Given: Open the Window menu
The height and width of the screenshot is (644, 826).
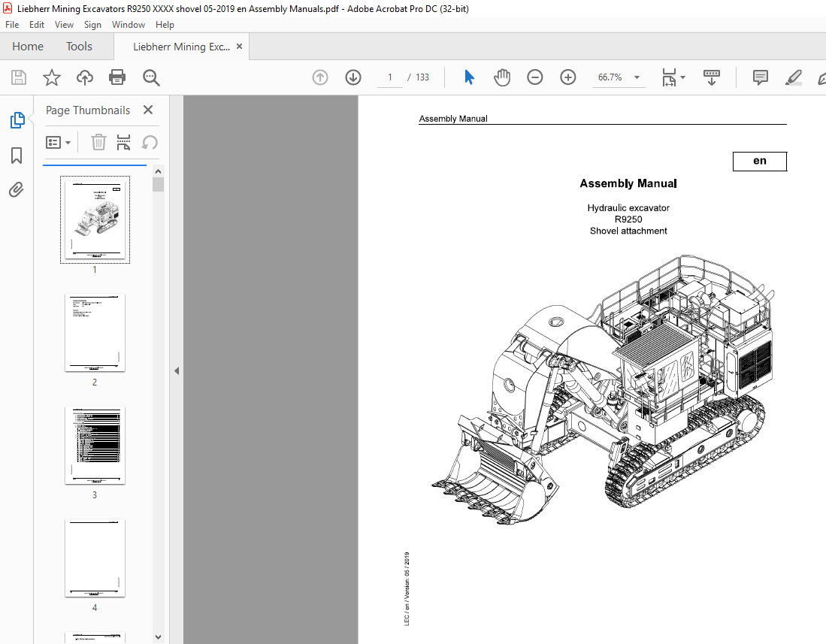Looking at the screenshot, I should point(128,25).
